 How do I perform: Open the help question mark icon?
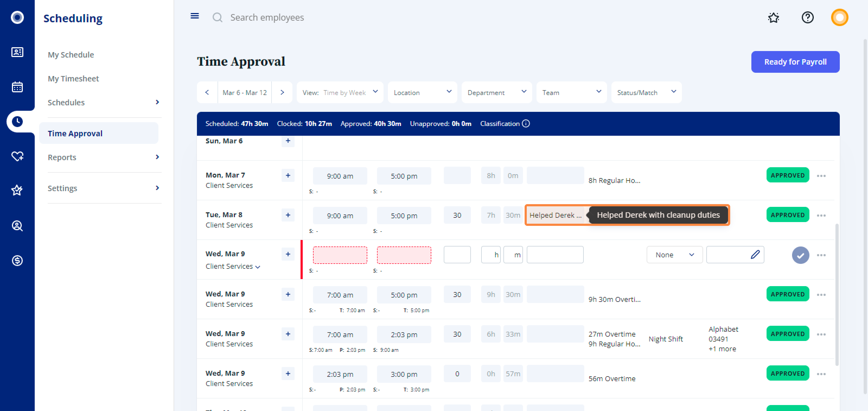[808, 18]
